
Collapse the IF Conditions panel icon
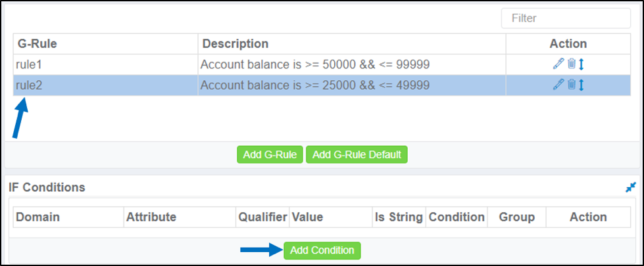coord(630,187)
